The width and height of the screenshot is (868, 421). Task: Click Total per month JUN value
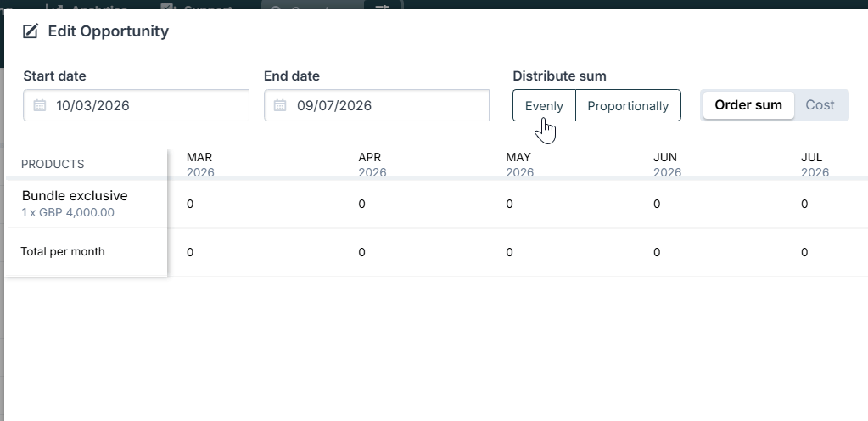(657, 253)
